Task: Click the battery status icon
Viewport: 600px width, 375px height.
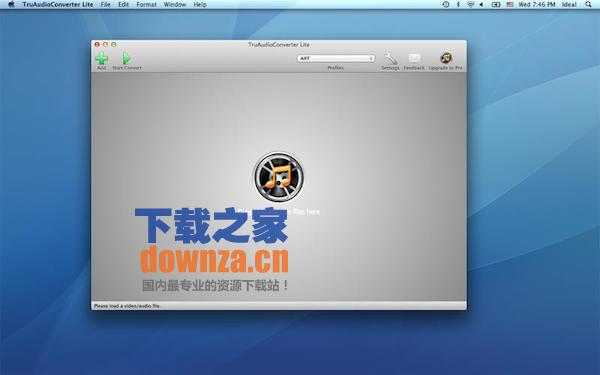Action: click(496, 5)
